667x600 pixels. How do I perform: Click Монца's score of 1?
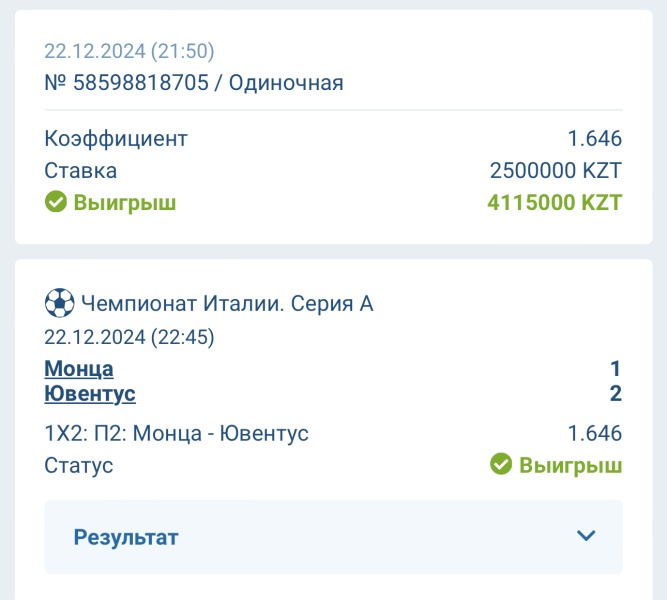click(x=616, y=369)
